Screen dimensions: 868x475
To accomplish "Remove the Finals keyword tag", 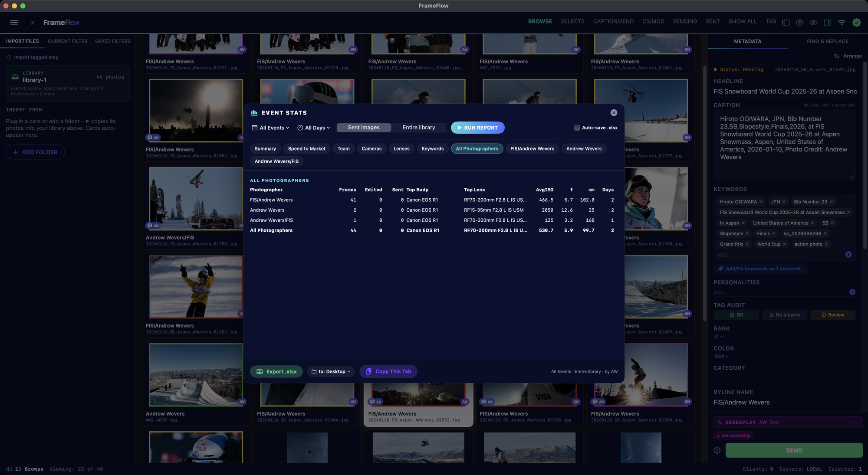I will click(x=773, y=234).
